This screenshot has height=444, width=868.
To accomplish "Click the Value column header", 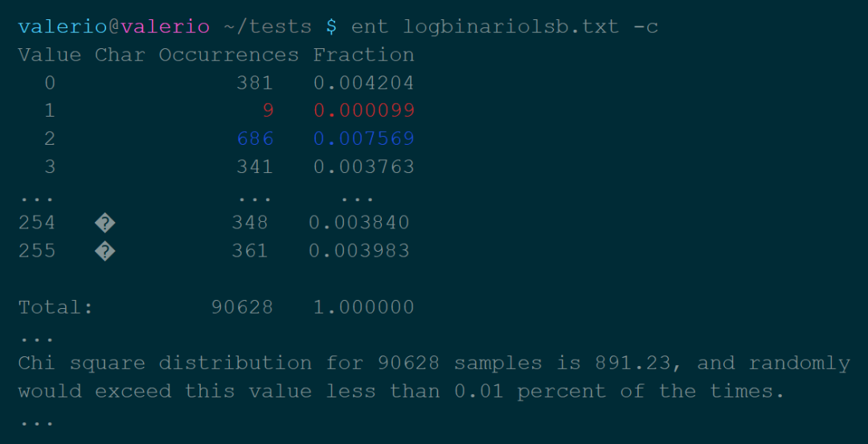I will [x=49, y=55].
